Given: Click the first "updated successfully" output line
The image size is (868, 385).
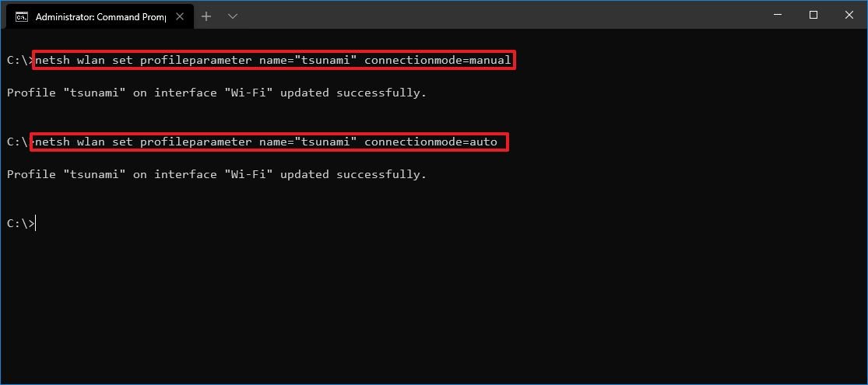Looking at the screenshot, I should (216, 93).
